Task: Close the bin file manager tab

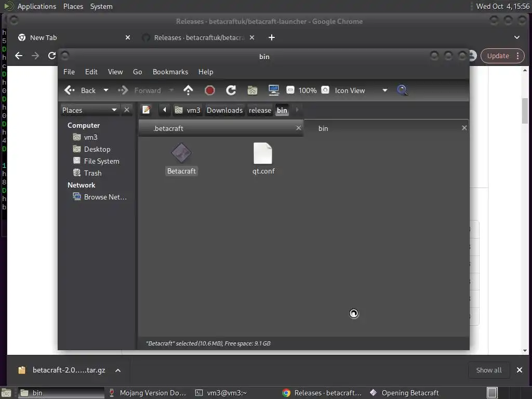Action: click(464, 128)
